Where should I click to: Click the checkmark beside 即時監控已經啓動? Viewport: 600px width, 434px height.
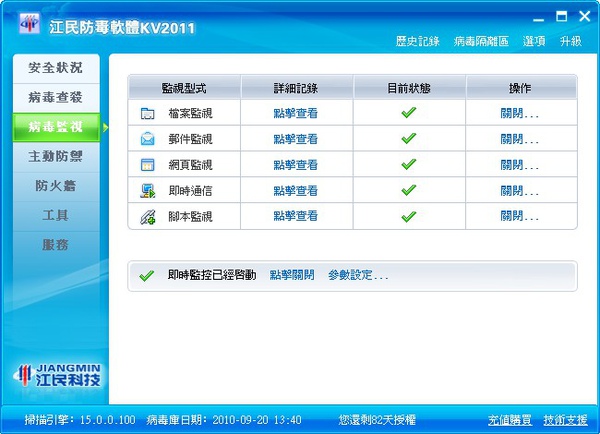tap(147, 276)
